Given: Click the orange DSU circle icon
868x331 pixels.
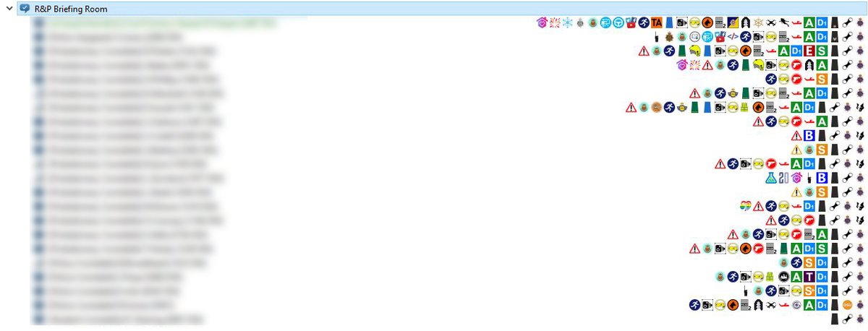Looking at the screenshot, I should pos(847,305).
